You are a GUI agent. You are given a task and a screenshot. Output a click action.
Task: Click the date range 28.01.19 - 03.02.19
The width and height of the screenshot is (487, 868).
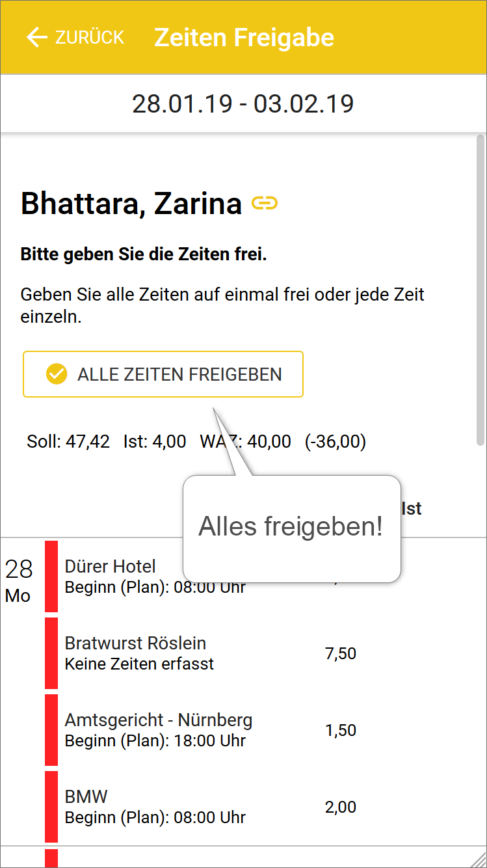point(243,104)
